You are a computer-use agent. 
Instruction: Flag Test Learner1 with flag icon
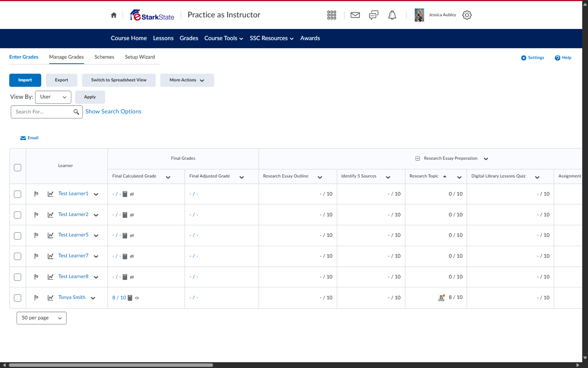pos(36,194)
